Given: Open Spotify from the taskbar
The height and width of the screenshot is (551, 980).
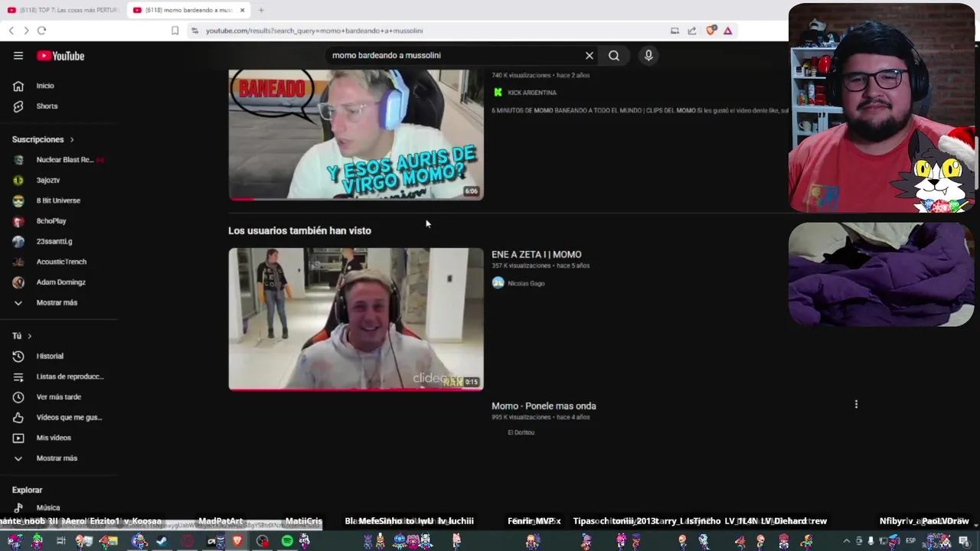Looking at the screenshot, I should click(x=287, y=541).
